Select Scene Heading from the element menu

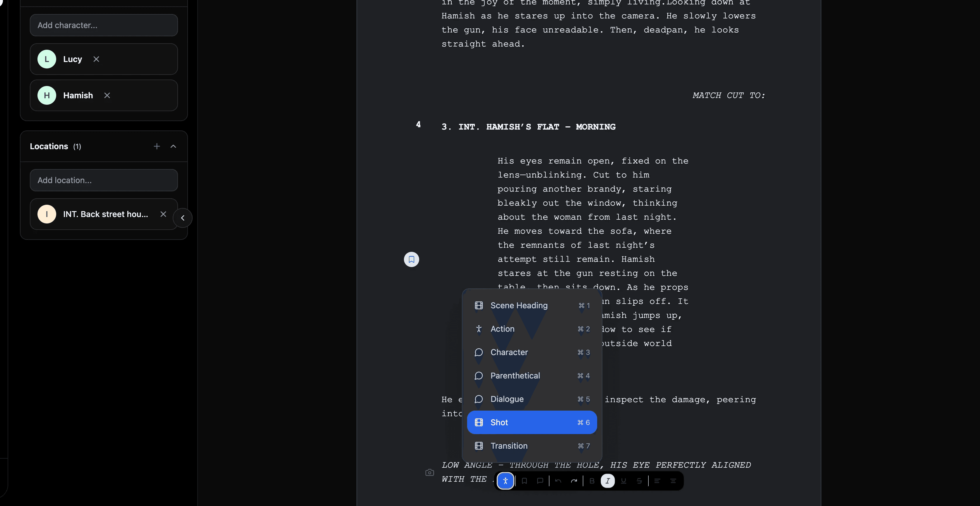(532, 305)
